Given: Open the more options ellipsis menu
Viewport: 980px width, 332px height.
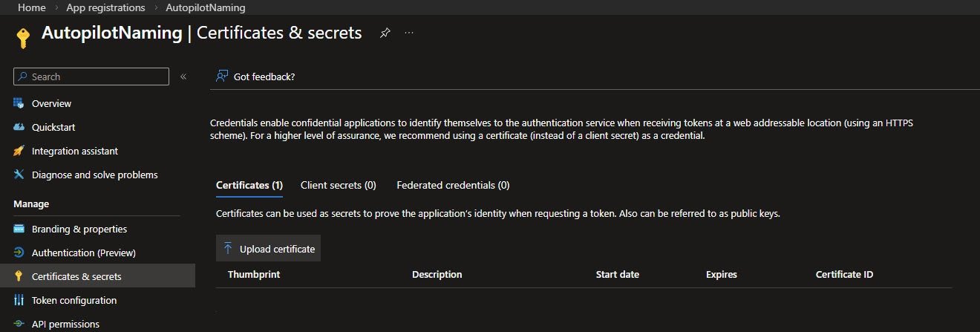Looking at the screenshot, I should (409, 33).
